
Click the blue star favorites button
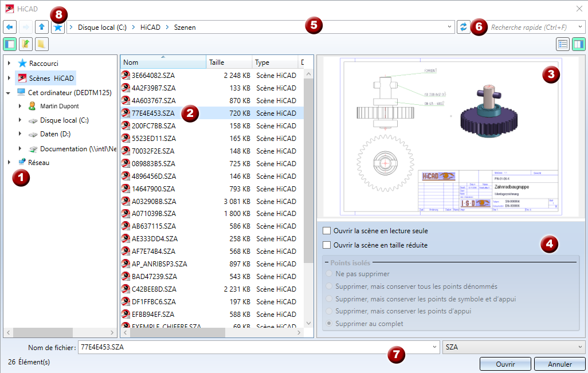[x=57, y=27]
